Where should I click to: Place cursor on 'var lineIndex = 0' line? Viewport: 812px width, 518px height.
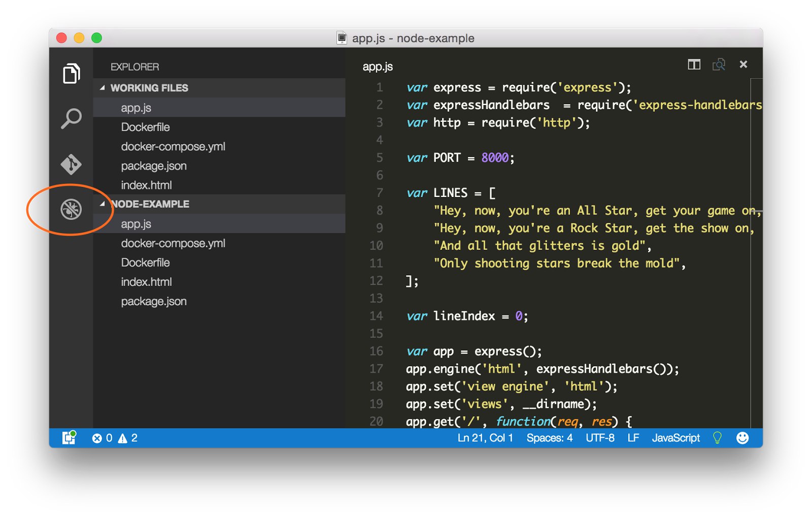467,316
